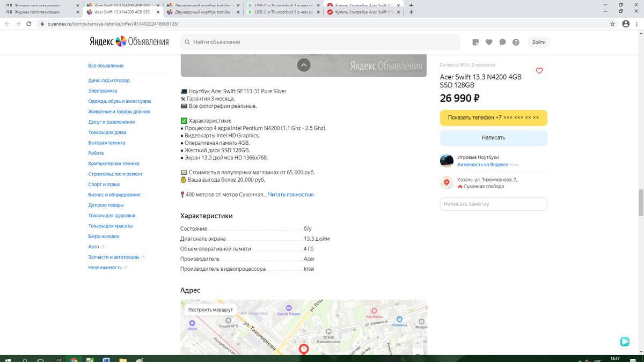Click Kazan Palace icon on map
Viewport: 644px width, 362px height.
(x=289, y=308)
